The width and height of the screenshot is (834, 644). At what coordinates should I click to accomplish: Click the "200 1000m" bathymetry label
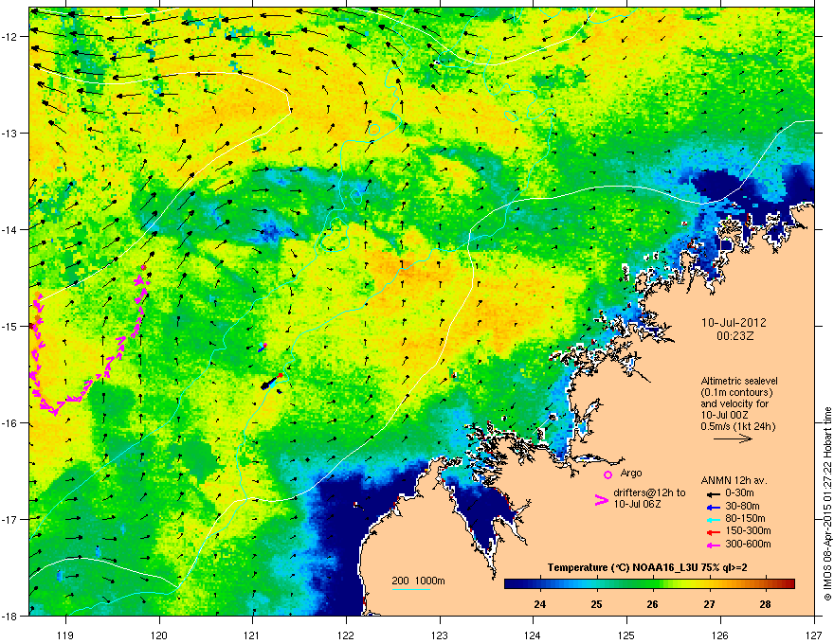click(x=418, y=581)
